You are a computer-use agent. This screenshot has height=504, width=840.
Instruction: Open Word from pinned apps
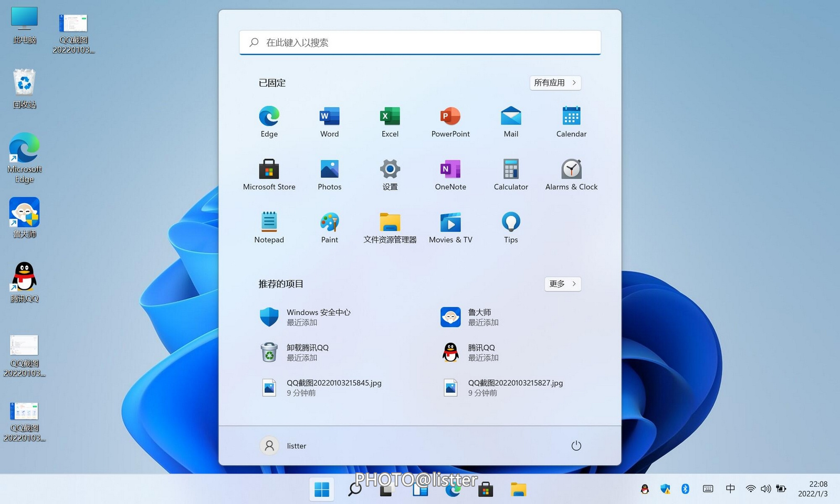329,122
